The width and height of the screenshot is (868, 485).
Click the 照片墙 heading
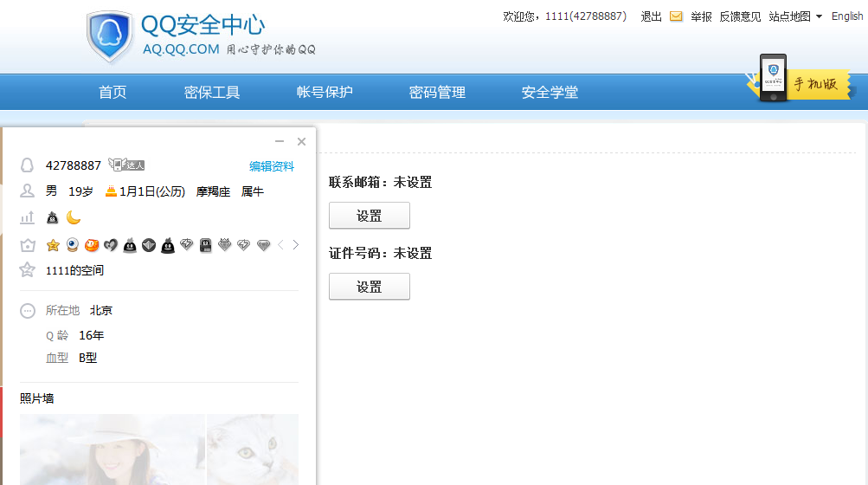point(36,398)
